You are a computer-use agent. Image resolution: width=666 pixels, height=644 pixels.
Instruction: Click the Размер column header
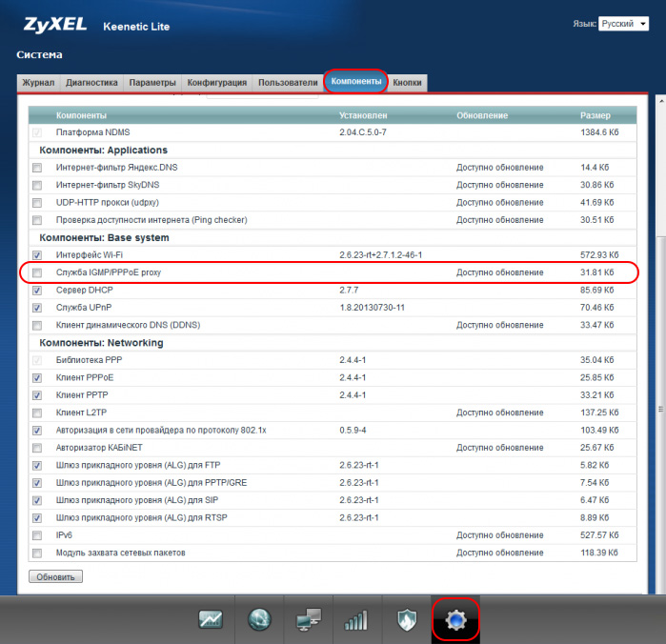[x=595, y=115]
